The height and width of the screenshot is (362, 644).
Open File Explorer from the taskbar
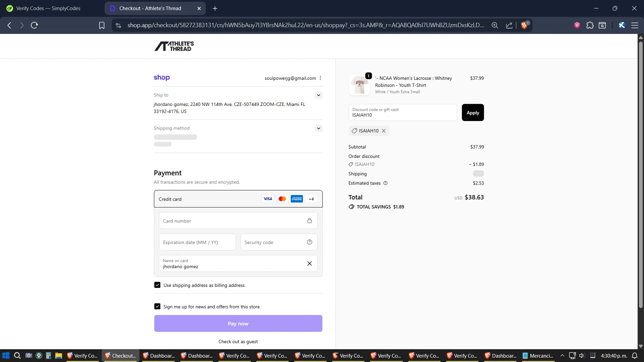coord(59,356)
